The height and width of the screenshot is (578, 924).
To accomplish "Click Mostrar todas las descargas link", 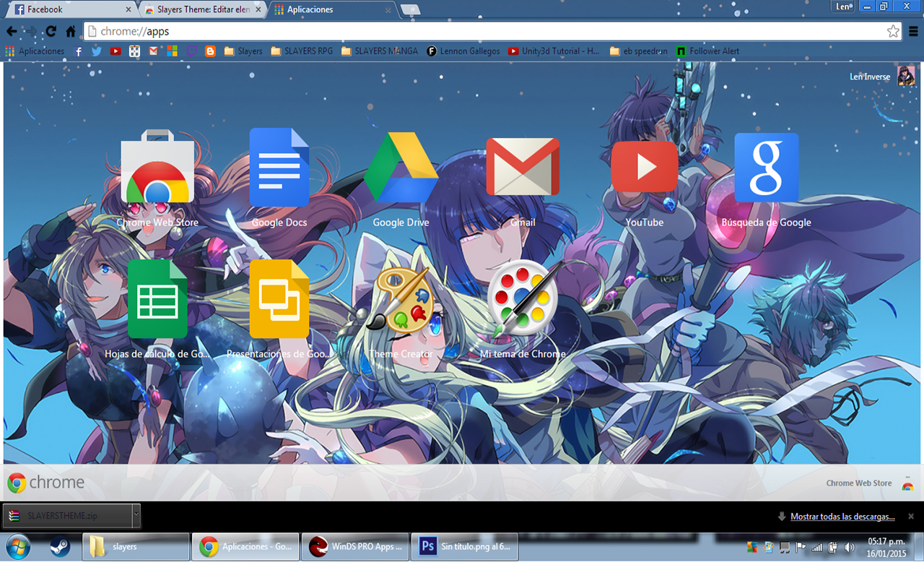I will point(842,517).
